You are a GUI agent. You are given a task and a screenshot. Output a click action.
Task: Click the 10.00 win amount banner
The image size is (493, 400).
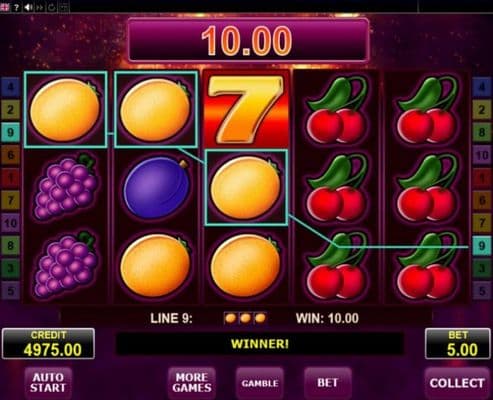click(x=248, y=41)
